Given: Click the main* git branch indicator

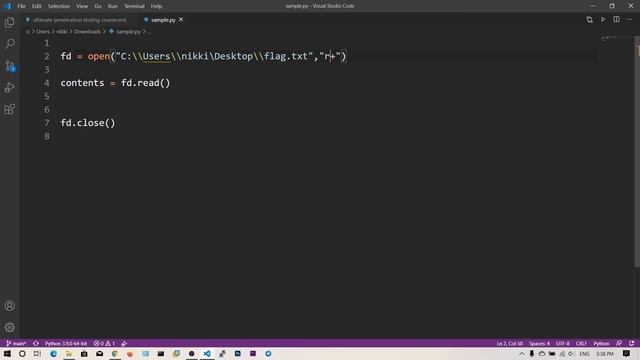Looking at the screenshot, I should (x=16, y=343).
